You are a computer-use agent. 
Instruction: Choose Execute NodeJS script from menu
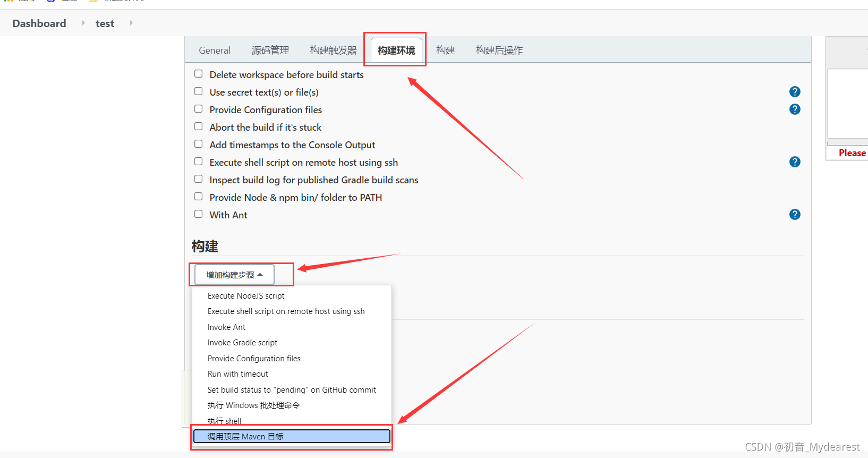click(x=292, y=296)
